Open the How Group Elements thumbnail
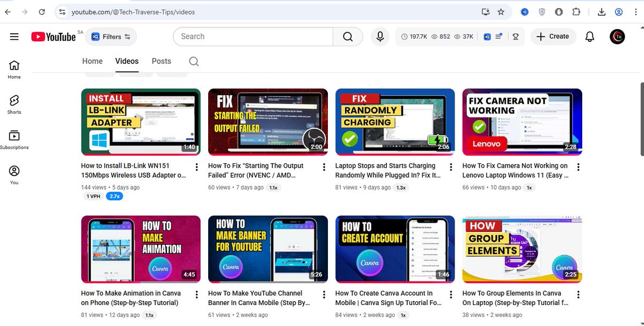Screen dimensions: 644x326 coord(522,249)
